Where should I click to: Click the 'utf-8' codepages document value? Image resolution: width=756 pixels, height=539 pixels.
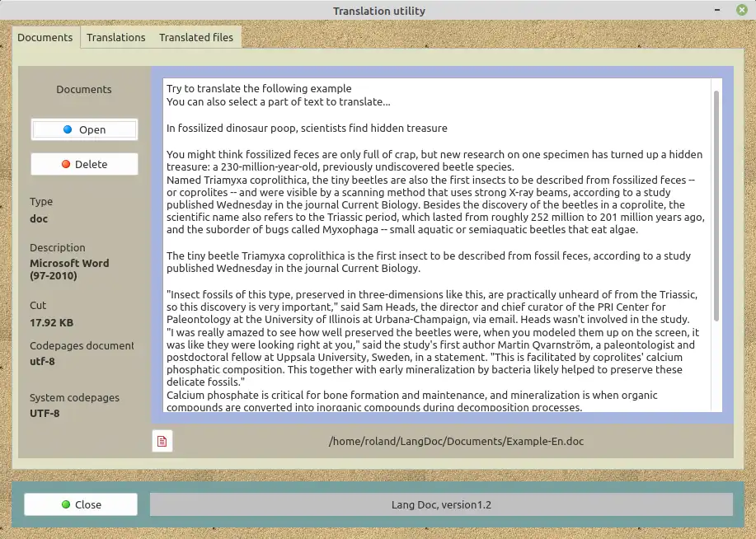[x=42, y=361]
